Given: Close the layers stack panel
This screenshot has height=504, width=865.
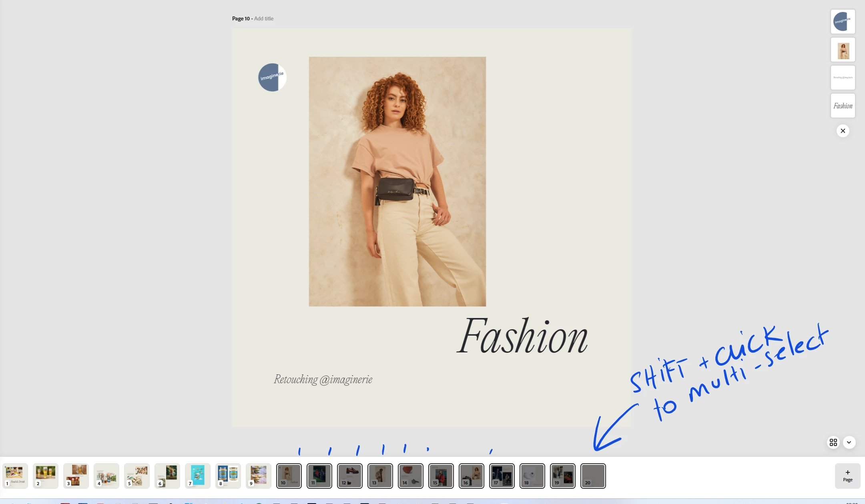Looking at the screenshot, I should [843, 131].
